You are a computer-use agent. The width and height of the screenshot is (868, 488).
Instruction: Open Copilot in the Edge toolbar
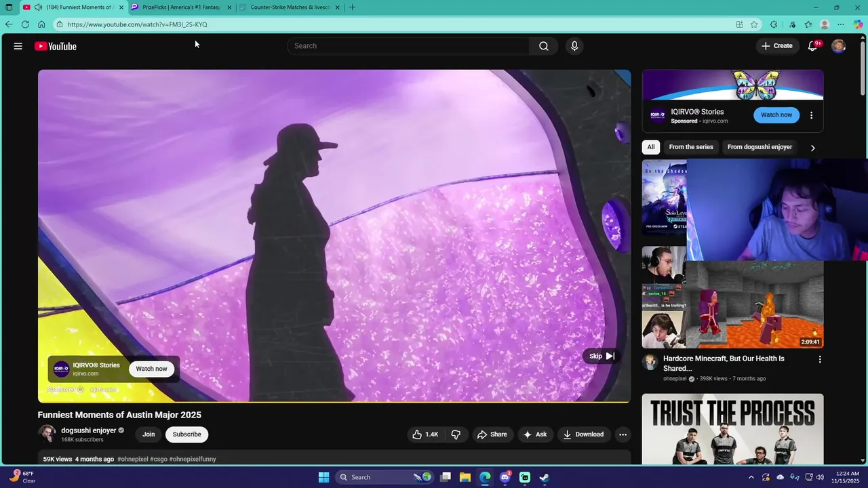(858, 24)
